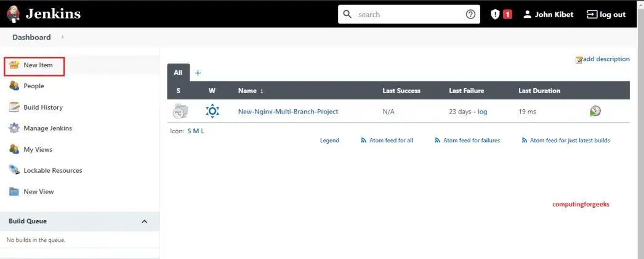Click the Jenkins butler logo icon
The width and height of the screenshot is (644, 259).
pyautogui.click(x=13, y=14)
